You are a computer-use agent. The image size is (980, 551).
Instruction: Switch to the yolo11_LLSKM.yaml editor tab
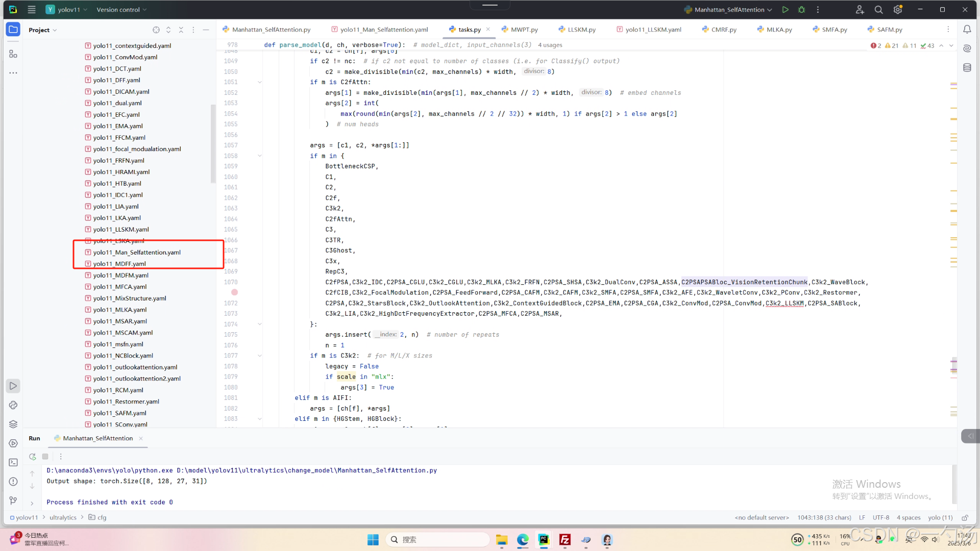653,30
